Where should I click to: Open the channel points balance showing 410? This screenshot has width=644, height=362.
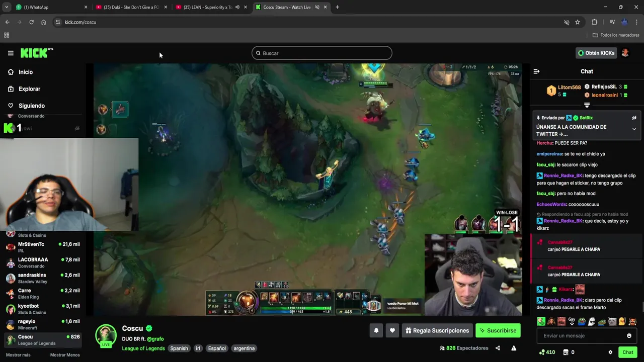pyautogui.click(x=547, y=352)
